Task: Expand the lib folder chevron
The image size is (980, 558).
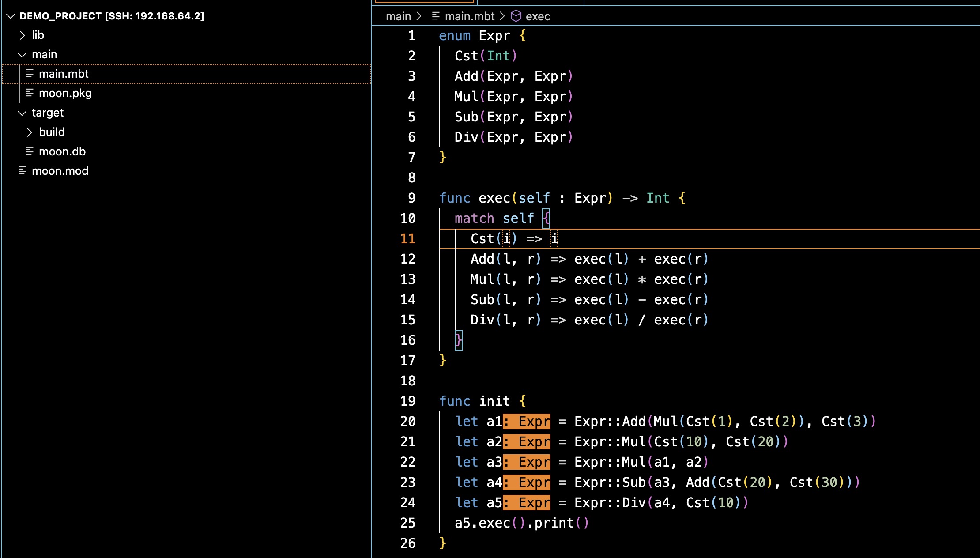Action: pyautogui.click(x=23, y=35)
